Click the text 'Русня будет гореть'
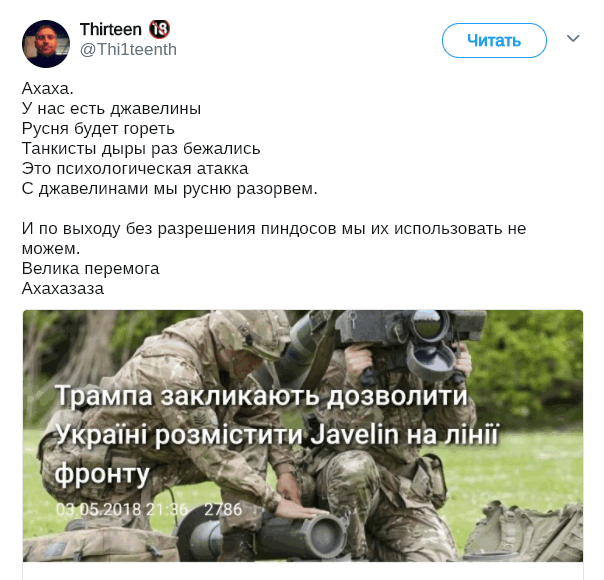Image resolution: width=604 pixels, height=580 pixels. (x=98, y=129)
